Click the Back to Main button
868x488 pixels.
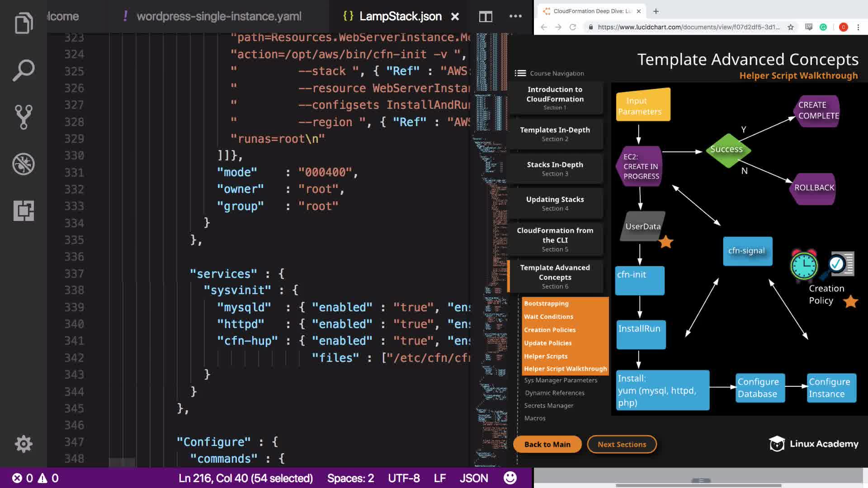(547, 444)
